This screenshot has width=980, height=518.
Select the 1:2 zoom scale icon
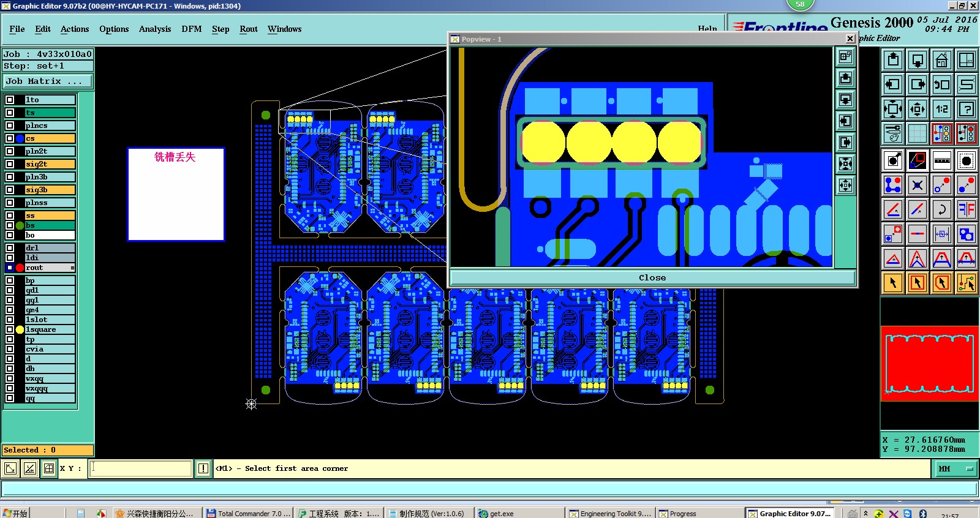pos(941,109)
